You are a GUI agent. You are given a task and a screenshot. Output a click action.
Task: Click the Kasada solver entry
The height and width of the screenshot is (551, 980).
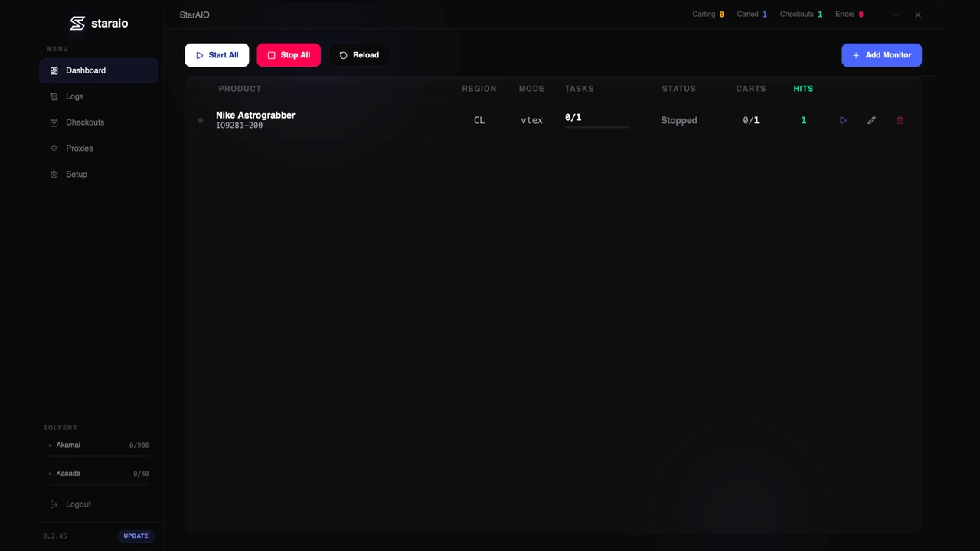click(x=99, y=474)
